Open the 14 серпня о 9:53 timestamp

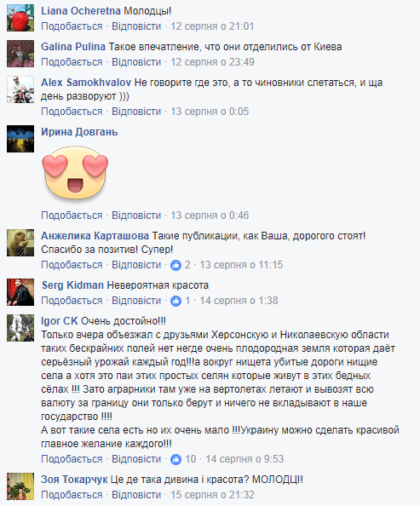pyautogui.click(x=245, y=459)
